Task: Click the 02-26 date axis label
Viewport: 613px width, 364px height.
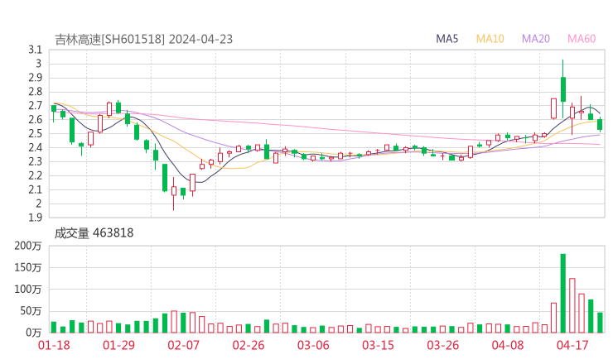Action: [249, 345]
